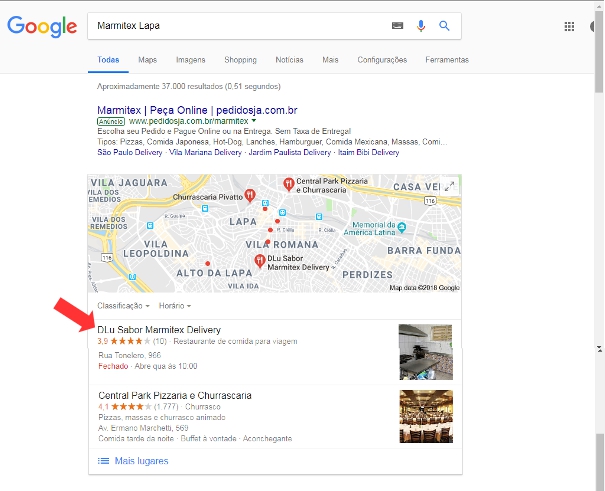
Task: Start voice search with microphone icon
Action: pos(421,26)
